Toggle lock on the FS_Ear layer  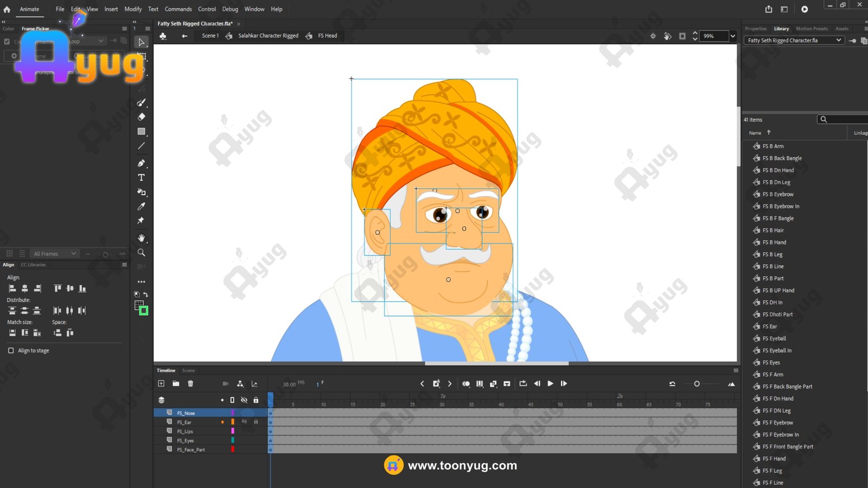256,422
